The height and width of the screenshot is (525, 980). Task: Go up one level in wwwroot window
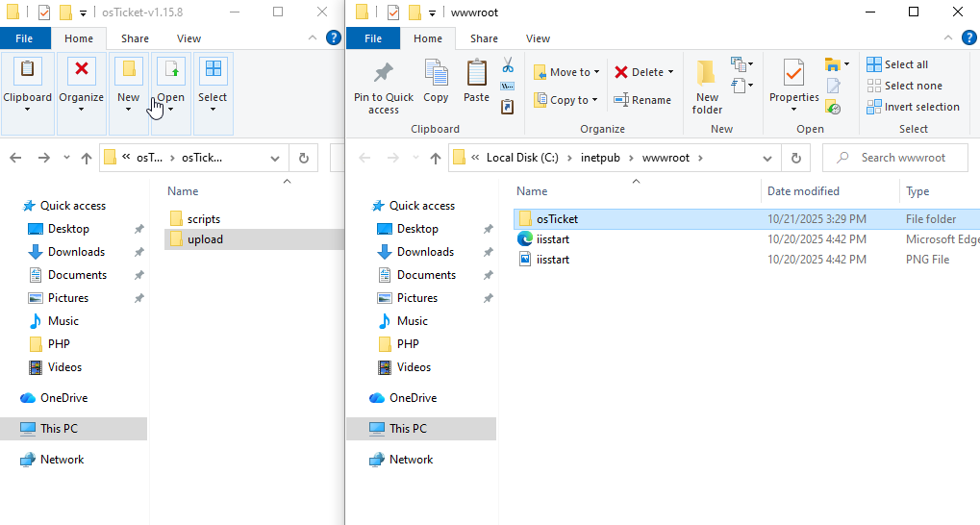click(x=436, y=158)
